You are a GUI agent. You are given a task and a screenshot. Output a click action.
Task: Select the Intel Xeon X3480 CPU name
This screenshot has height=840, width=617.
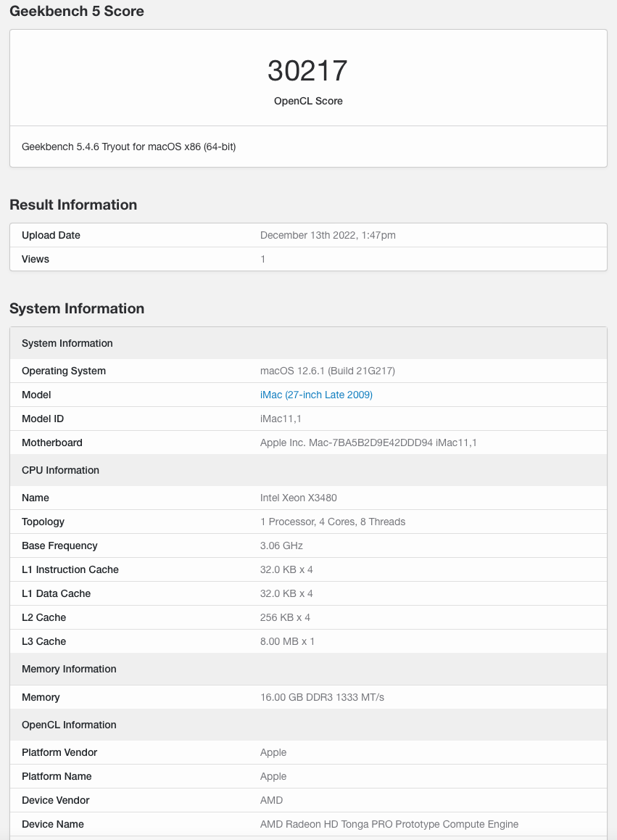tap(298, 498)
